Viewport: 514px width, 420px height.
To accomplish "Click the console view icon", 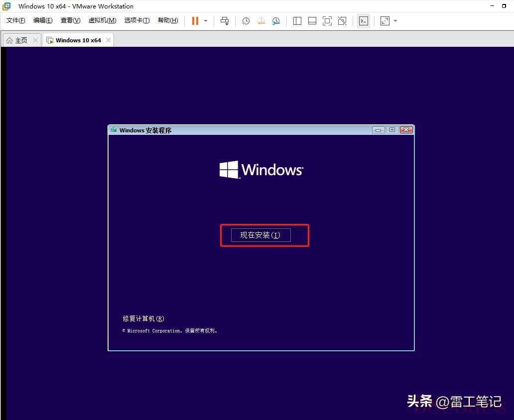I will tap(364, 21).
